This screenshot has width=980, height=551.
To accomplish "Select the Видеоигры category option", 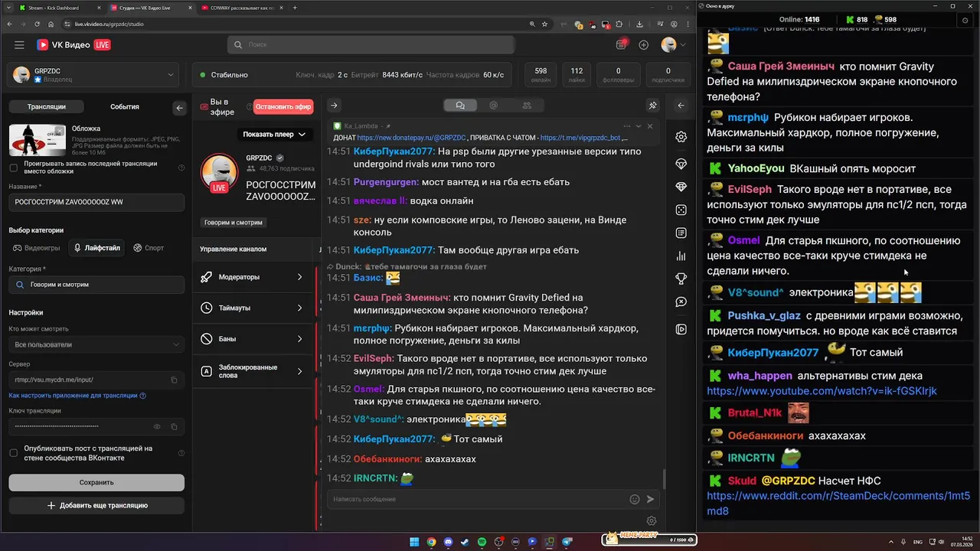I will click(x=36, y=248).
